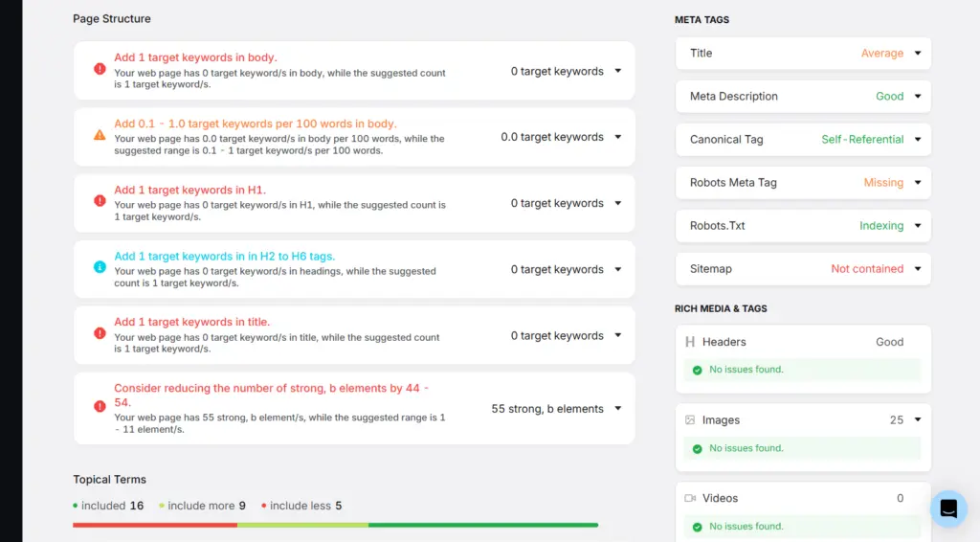The width and height of the screenshot is (980, 542).
Task: Expand the strong, b elements card
Action: click(617, 409)
